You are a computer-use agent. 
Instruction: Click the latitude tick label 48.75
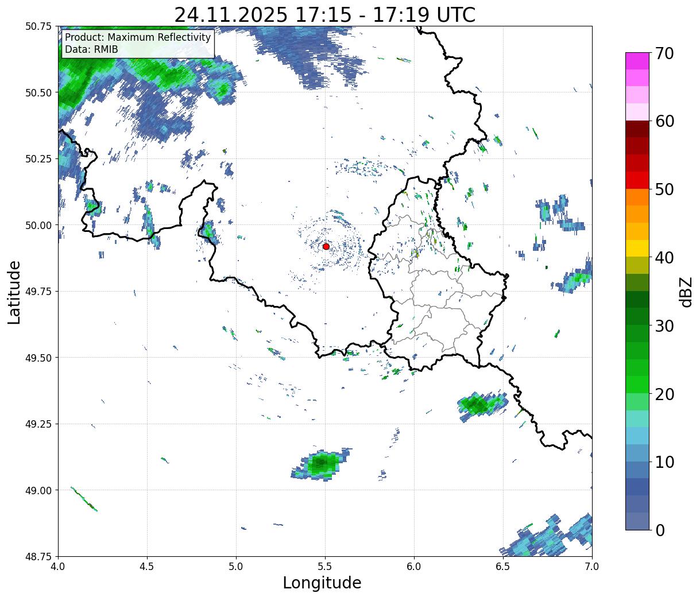pos(38,556)
